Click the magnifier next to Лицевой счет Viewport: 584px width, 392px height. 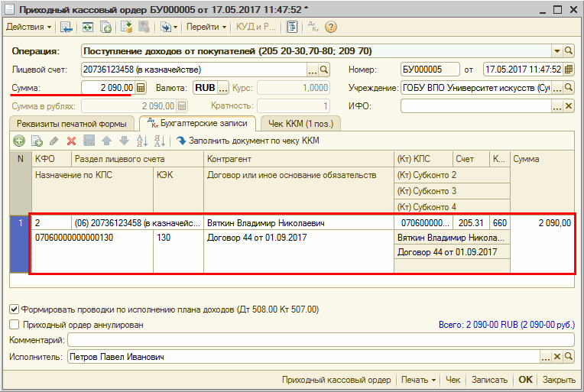tap(324, 70)
